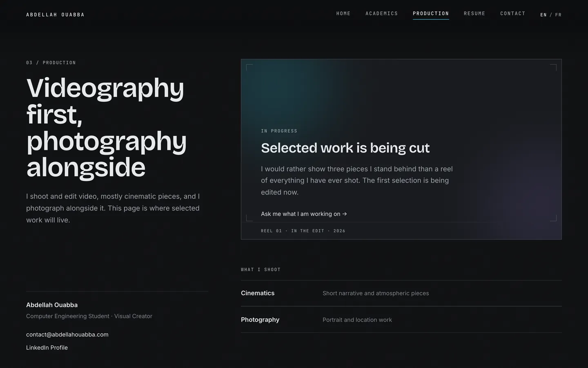Click 'Short narrative and atmospheric pieces' text
The height and width of the screenshot is (368, 588).
click(x=376, y=293)
